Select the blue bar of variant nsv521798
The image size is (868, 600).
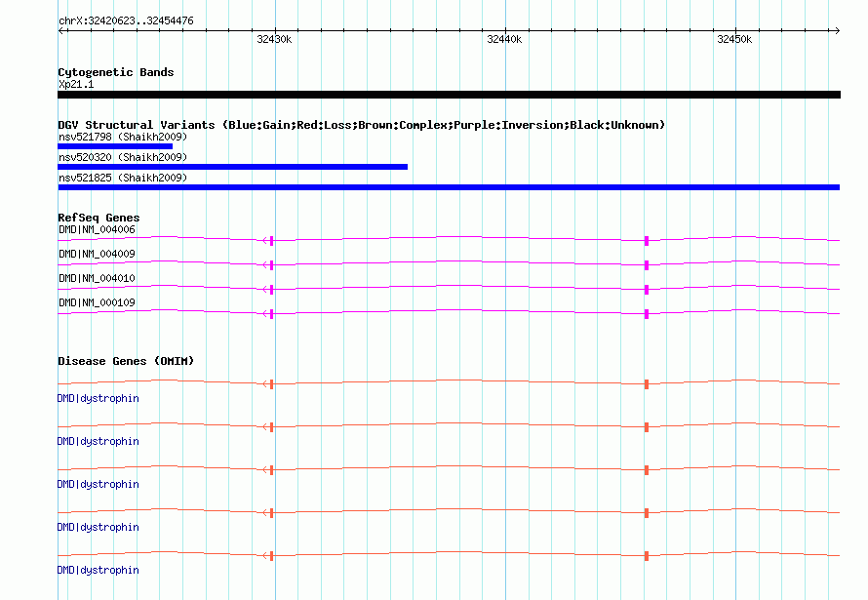(x=115, y=146)
